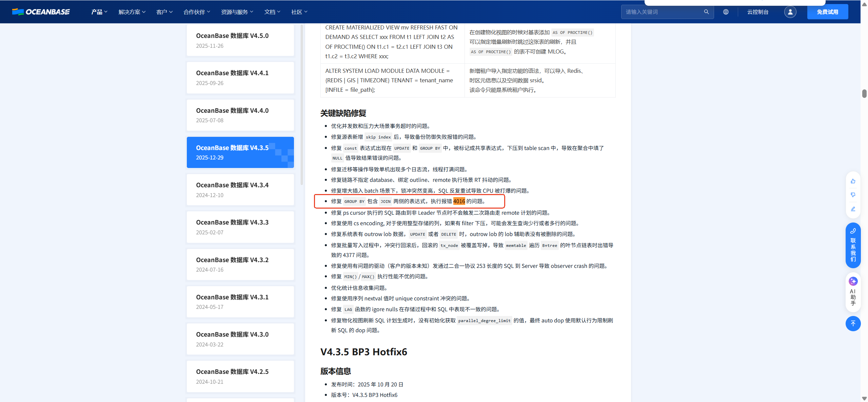Open the globe language selector
The width and height of the screenshot is (868, 402).
tap(726, 12)
